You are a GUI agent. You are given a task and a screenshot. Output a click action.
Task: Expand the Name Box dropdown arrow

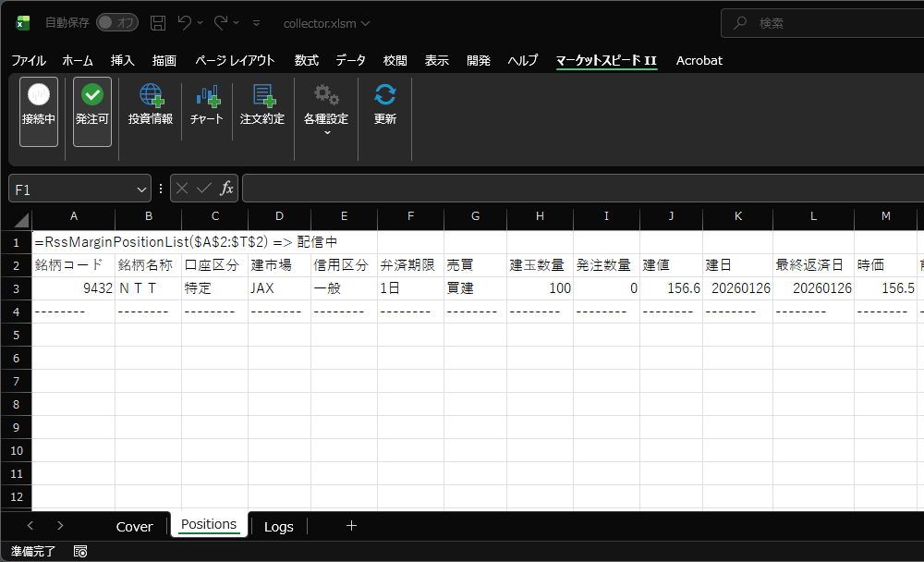pyautogui.click(x=141, y=189)
